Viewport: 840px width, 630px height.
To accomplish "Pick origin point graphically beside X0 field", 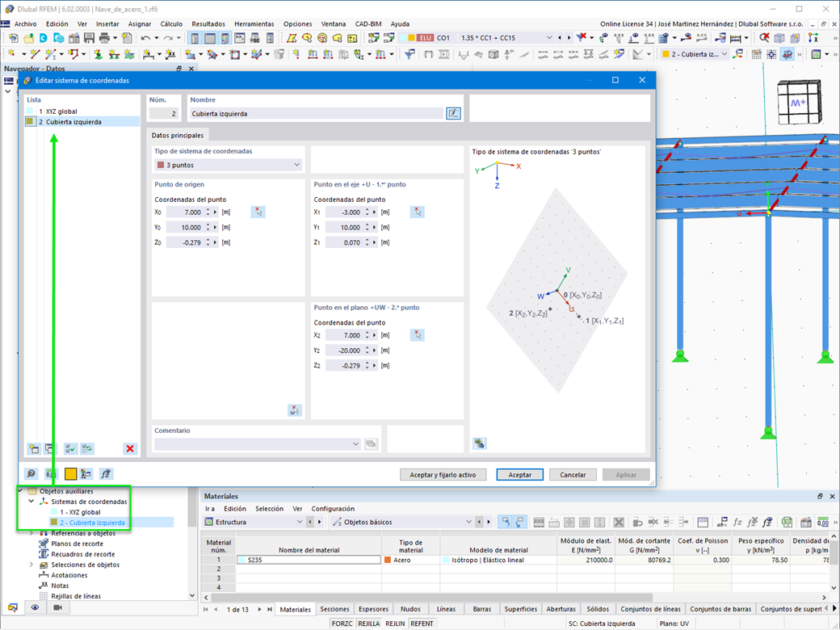I will [x=258, y=212].
